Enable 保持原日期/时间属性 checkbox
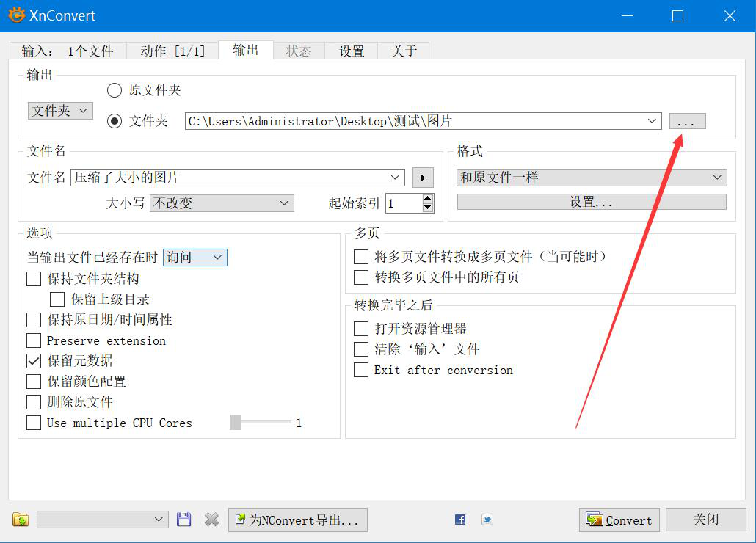This screenshot has height=543, width=756. (x=34, y=320)
